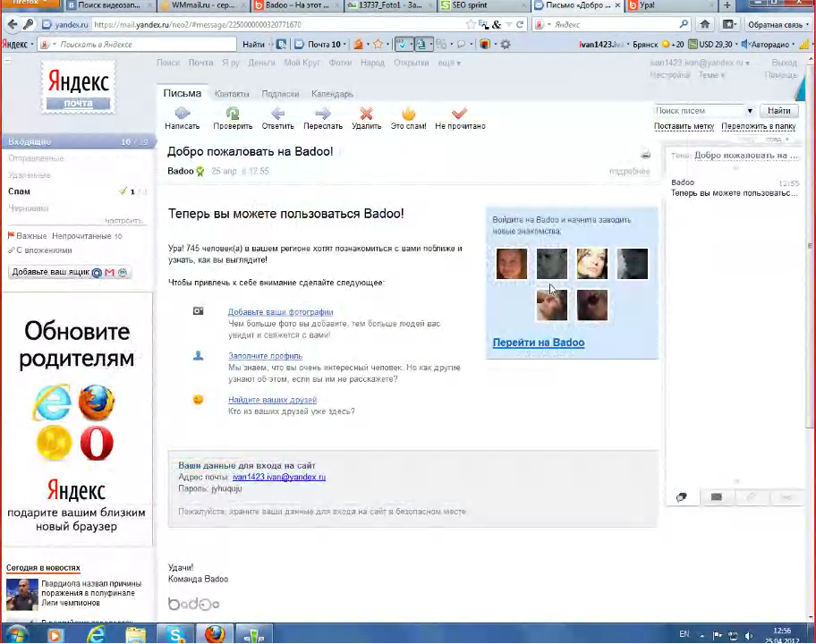The image size is (816, 644).
Task: Click the volume icon in system tray
Action: pos(749,635)
